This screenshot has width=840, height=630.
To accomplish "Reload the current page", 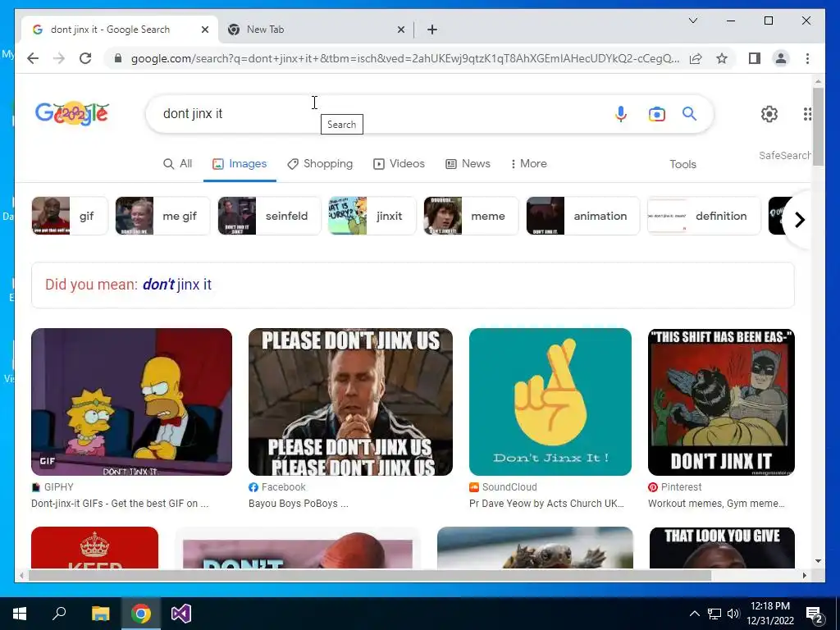I will 85,58.
